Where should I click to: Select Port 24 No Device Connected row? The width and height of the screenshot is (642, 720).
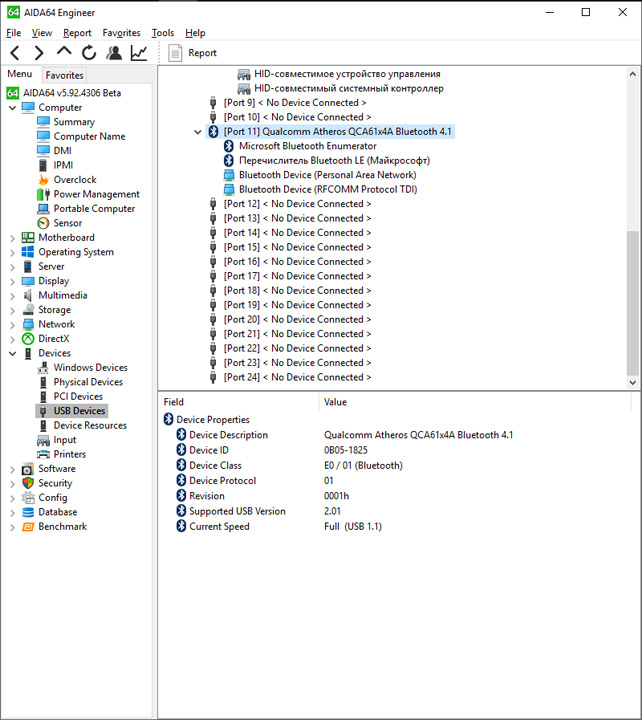point(297,377)
